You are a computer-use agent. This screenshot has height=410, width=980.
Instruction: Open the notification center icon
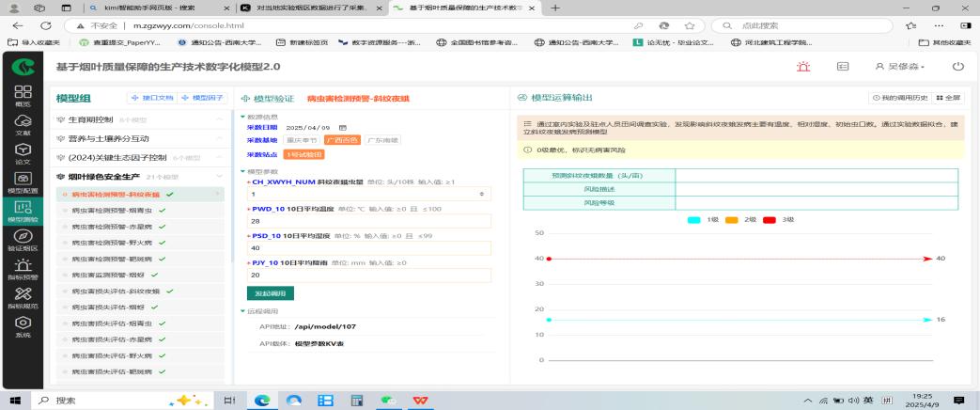[958, 400]
